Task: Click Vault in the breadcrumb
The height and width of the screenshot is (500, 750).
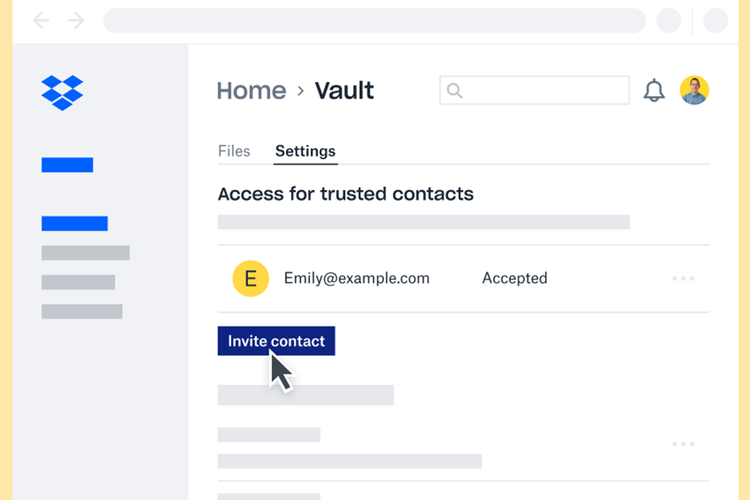Action: pos(344,90)
